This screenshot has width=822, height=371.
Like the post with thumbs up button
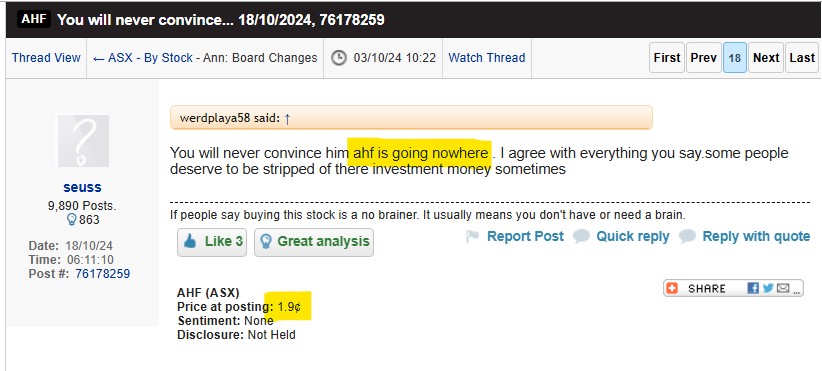(212, 242)
